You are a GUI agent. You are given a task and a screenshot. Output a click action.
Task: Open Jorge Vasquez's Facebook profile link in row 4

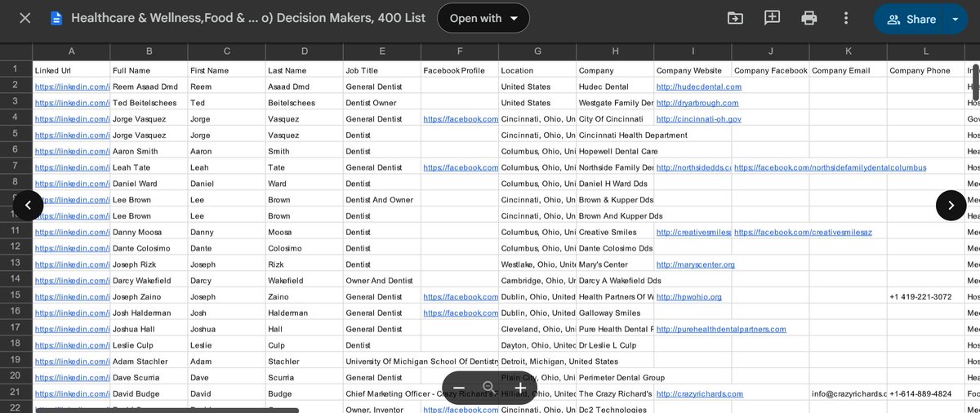(461, 119)
